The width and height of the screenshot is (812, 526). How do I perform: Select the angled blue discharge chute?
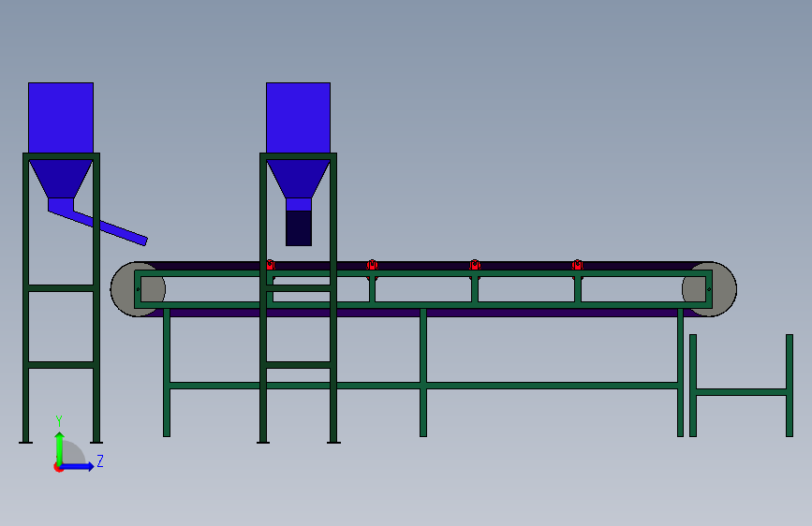pyautogui.click(x=109, y=226)
